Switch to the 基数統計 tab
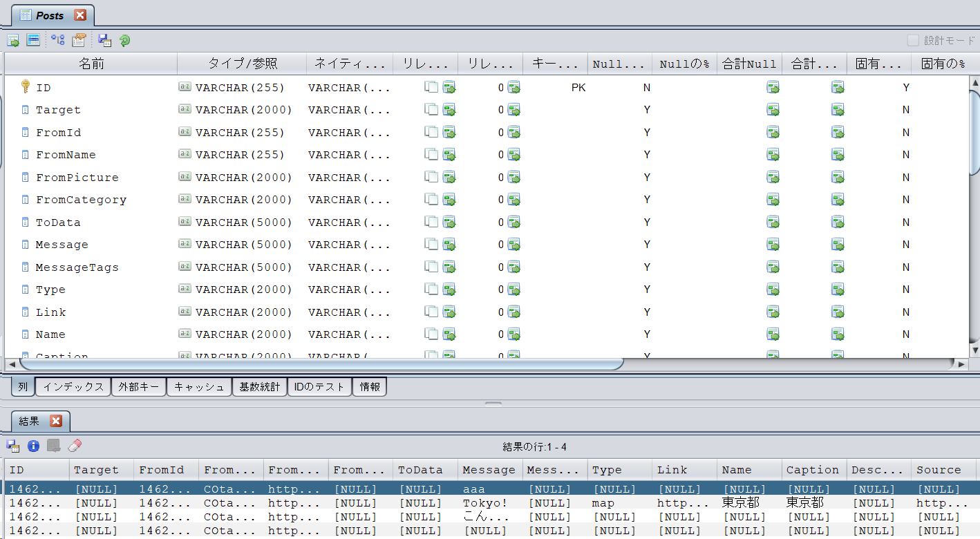The height and width of the screenshot is (539, 980). tap(259, 387)
